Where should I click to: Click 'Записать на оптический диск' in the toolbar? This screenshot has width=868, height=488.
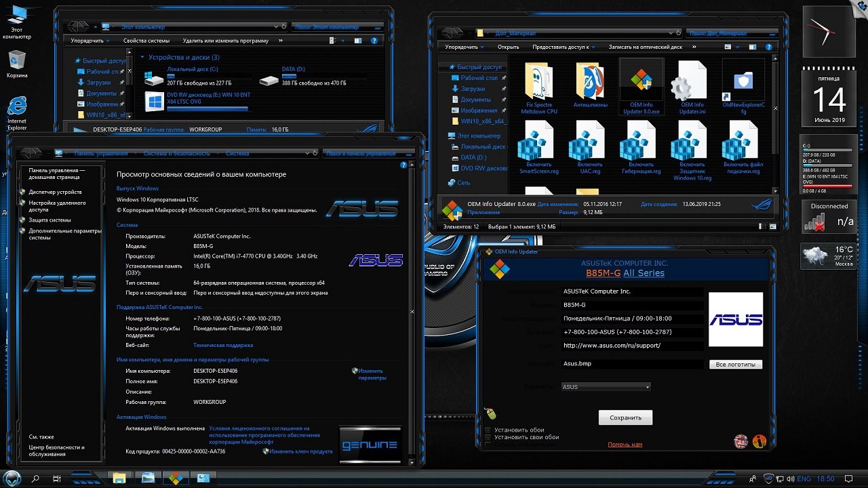click(x=645, y=47)
